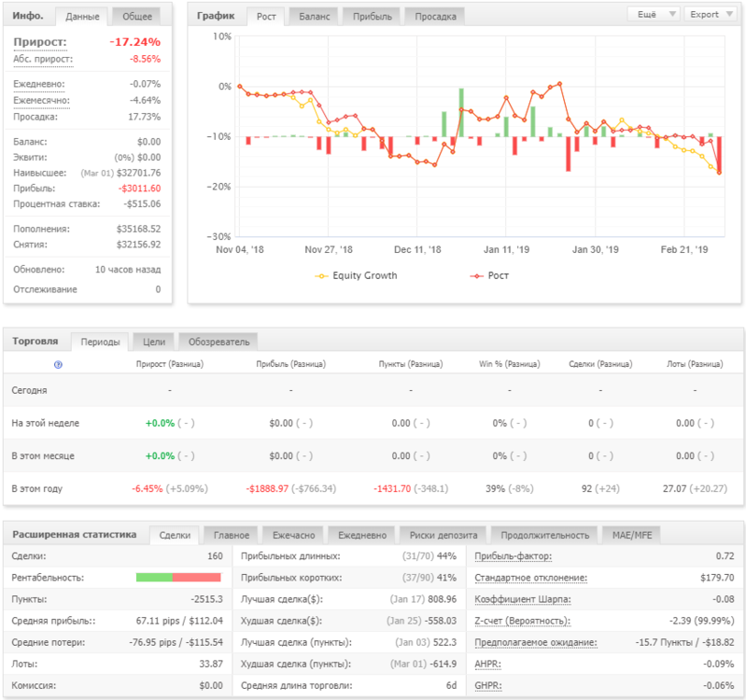
Task: Click the Win % (Разница) column header
Action: [509, 364]
